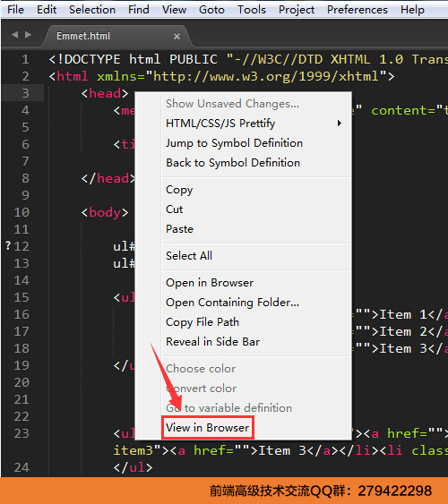Viewport: 448px width, 504px height.
Task: Open the Preferences menu
Action: (x=358, y=10)
